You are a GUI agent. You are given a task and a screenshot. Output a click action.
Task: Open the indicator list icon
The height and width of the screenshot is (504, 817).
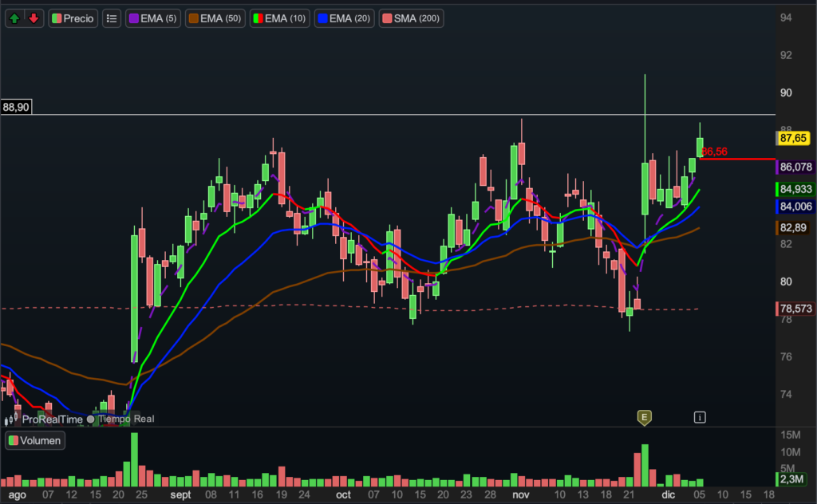point(112,18)
